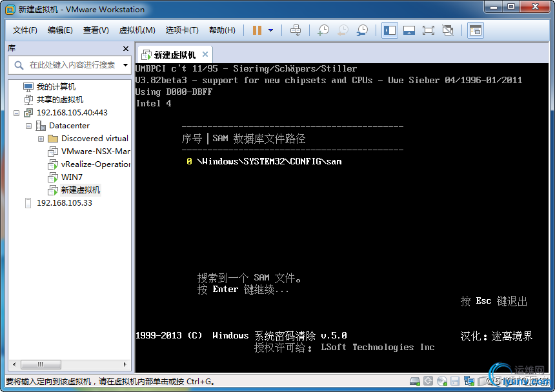Take a snapshot using the clock-plus icon
The image size is (555, 392).
pyautogui.click(x=323, y=30)
